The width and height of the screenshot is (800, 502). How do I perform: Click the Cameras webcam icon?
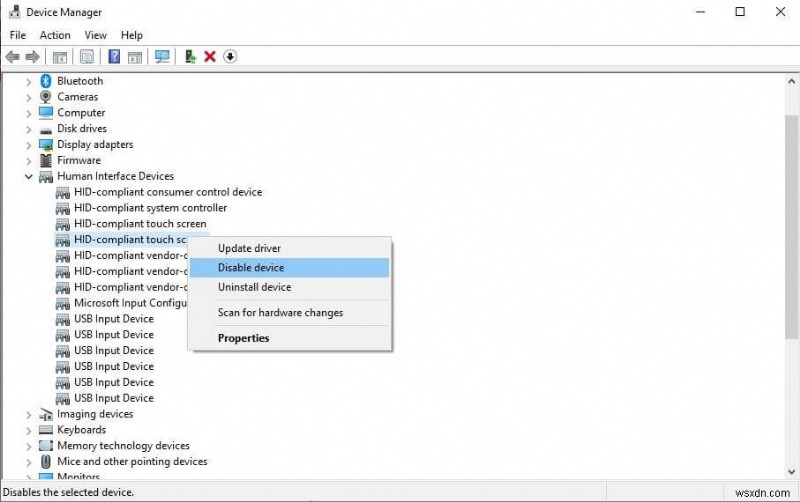click(46, 96)
